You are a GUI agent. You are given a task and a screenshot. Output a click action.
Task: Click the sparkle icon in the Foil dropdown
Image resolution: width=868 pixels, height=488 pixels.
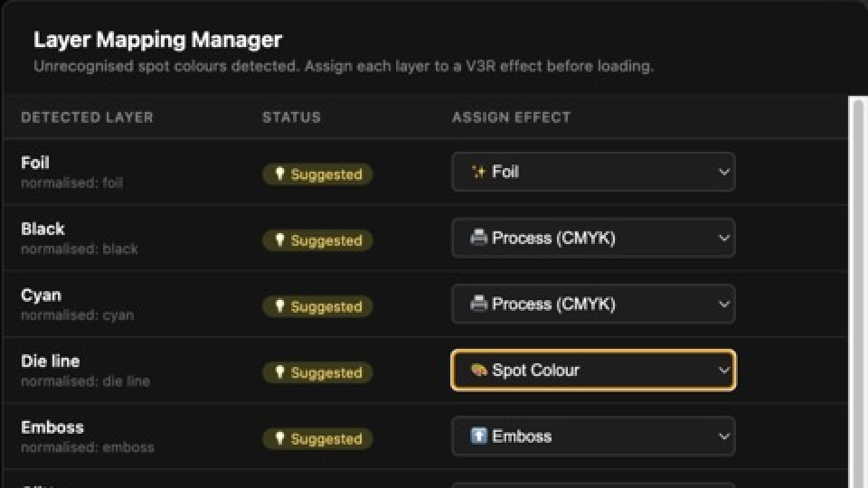(x=478, y=172)
